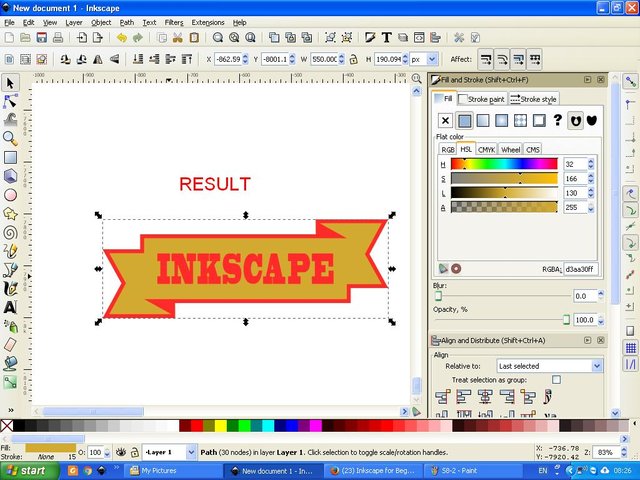Select the Calligraphy tool
Viewport: 640px width, 480px height.
pyautogui.click(x=10, y=289)
